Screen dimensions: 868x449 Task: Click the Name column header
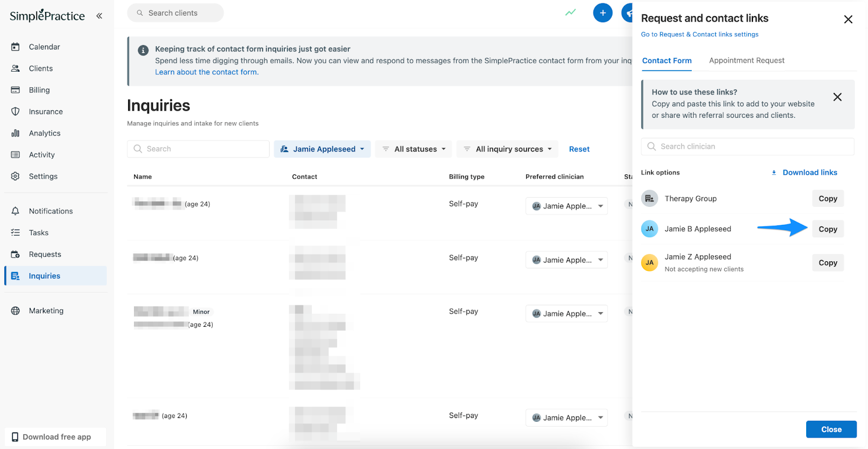pyautogui.click(x=143, y=177)
